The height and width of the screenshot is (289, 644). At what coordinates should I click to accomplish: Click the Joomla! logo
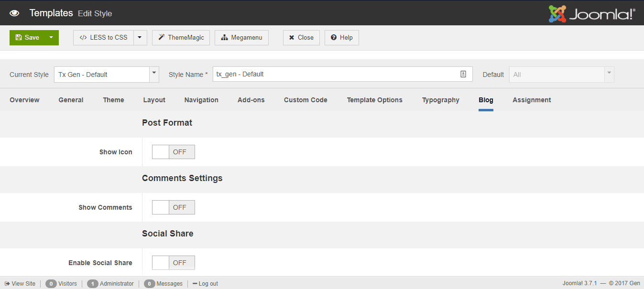point(591,14)
